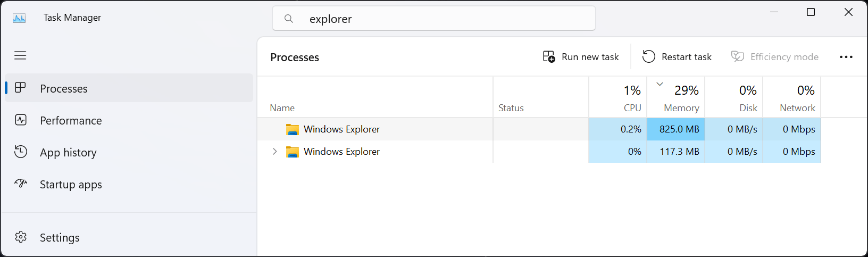Click the search magnifier icon
This screenshot has height=257, width=868.
click(289, 19)
